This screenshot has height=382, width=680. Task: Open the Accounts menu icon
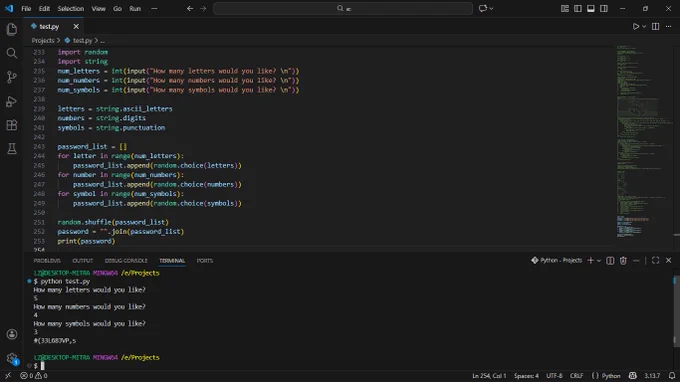[12, 334]
